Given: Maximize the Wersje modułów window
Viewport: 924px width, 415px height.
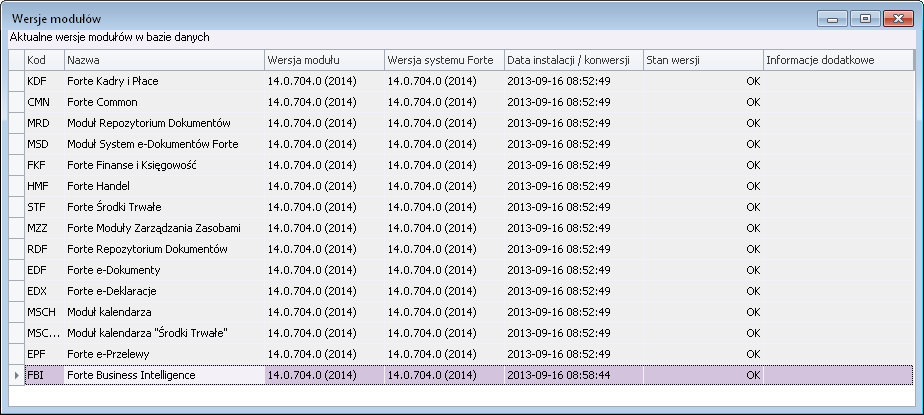Looking at the screenshot, I should tap(866, 19).
